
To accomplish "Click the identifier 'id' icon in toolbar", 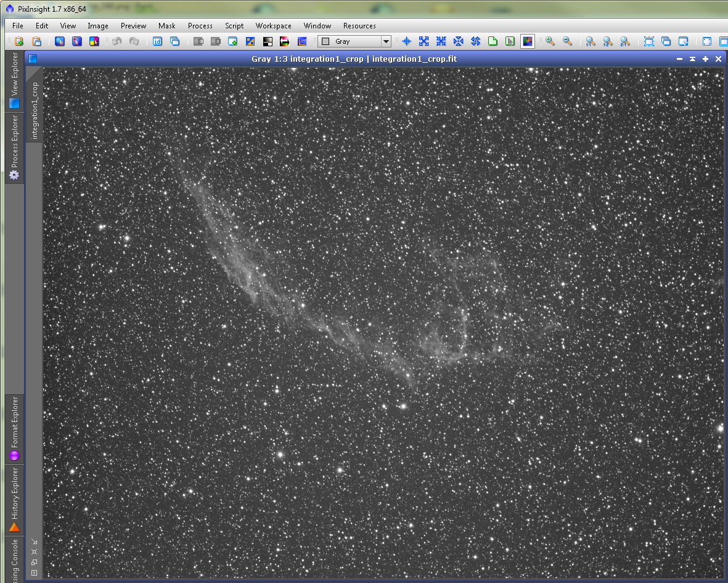I will 157,41.
